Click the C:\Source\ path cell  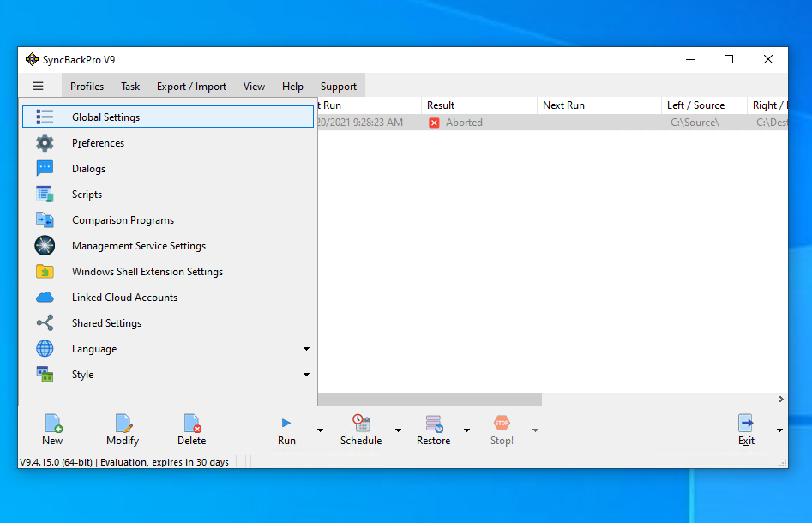pos(695,123)
